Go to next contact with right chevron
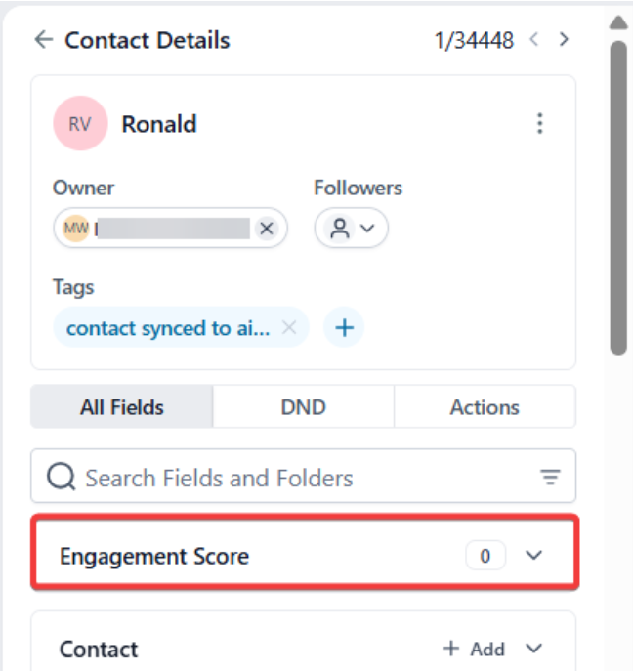633x672 pixels. tap(564, 40)
